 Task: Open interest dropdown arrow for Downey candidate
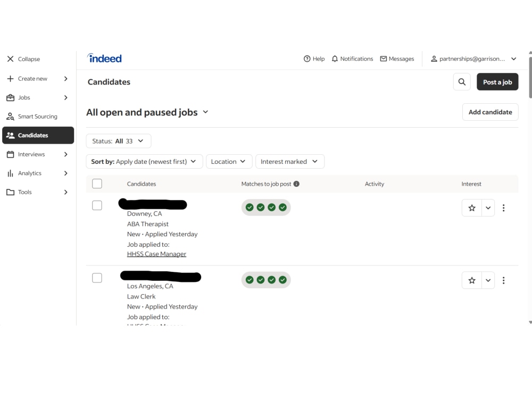(488, 207)
